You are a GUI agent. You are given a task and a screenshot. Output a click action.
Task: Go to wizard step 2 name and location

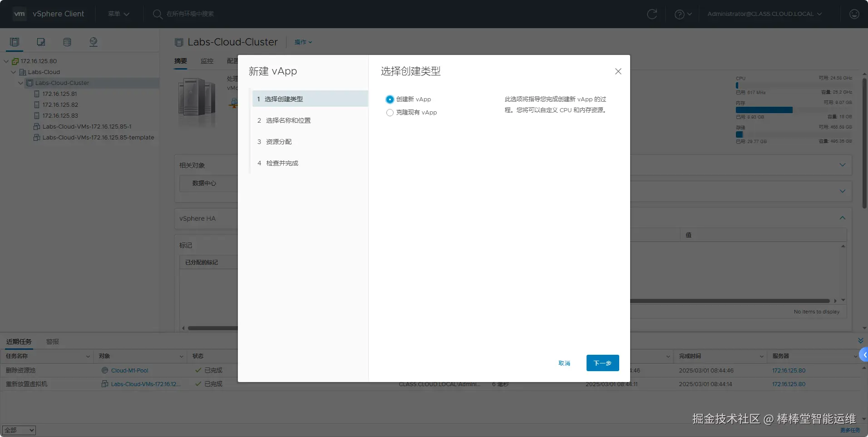coord(309,120)
